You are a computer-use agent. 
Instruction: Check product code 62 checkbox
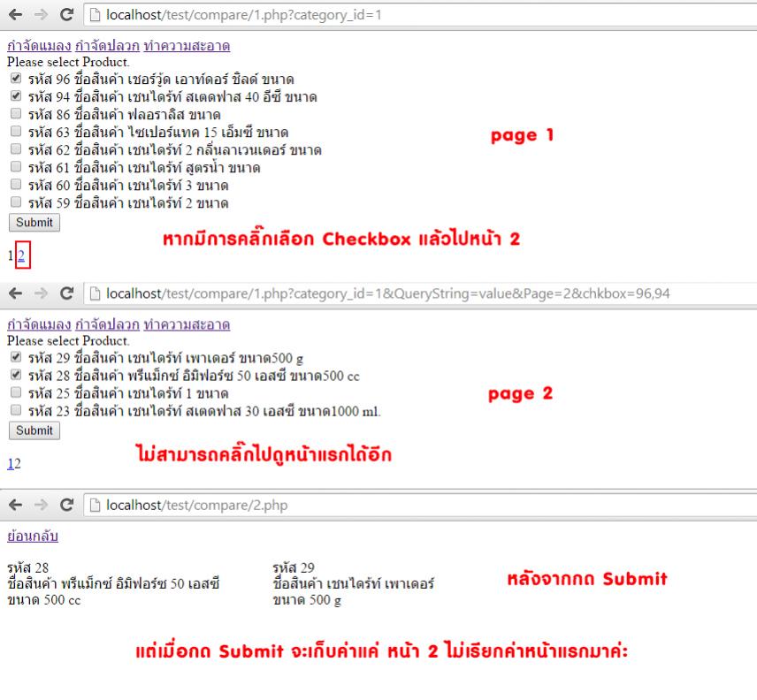16,148
